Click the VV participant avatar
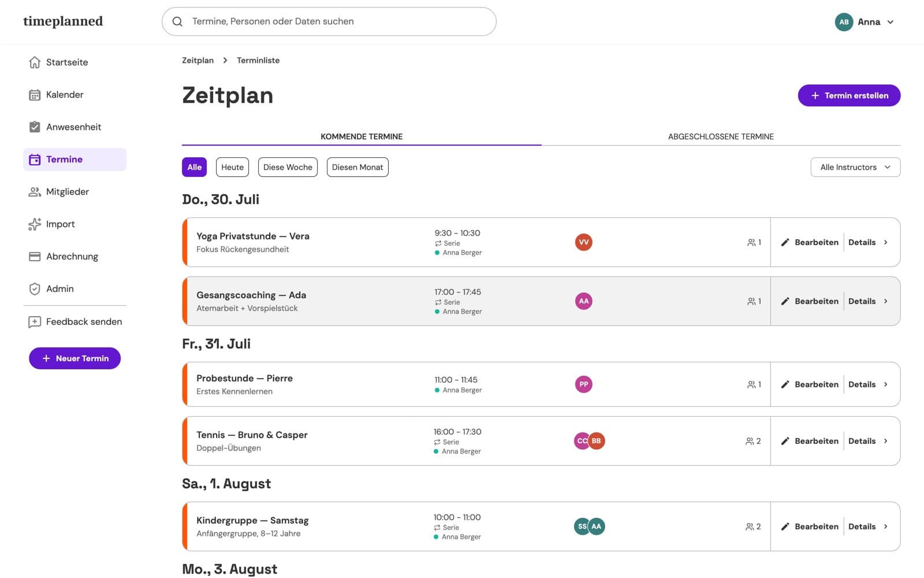This screenshot has width=924, height=578. (584, 242)
